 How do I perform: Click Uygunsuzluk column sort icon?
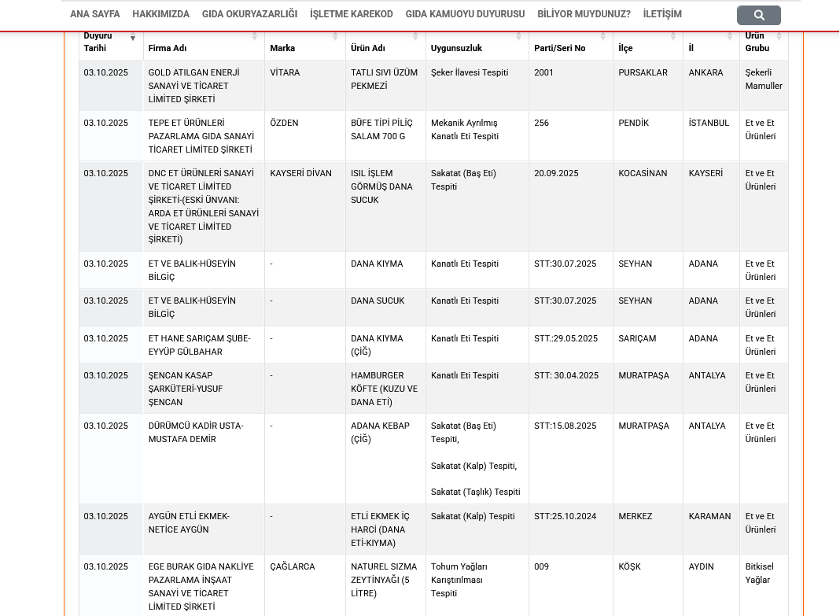(x=519, y=37)
